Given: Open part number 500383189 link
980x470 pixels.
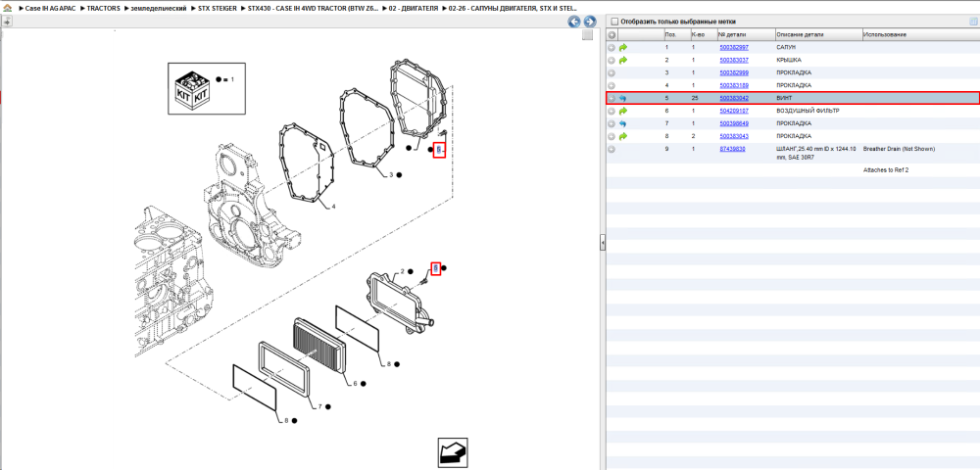Looking at the screenshot, I should (734, 85).
